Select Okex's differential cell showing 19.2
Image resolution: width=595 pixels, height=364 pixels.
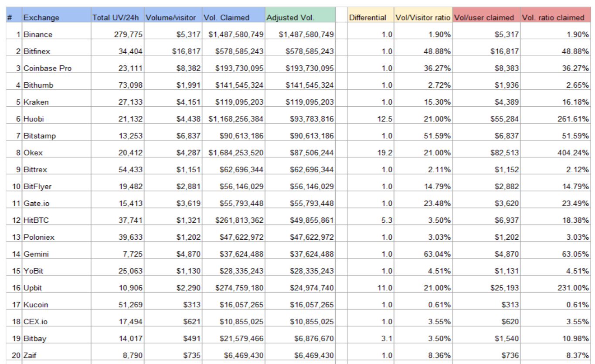370,153
